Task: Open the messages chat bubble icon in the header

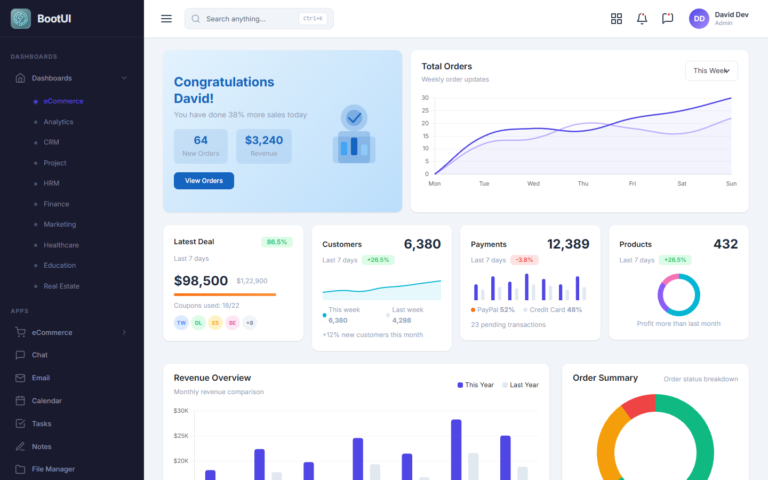Action: [x=667, y=19]
